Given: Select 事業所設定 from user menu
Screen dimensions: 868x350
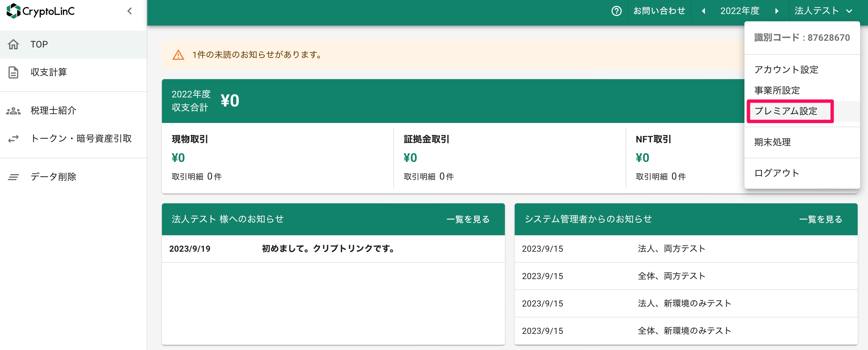Looking at the screenshot, I should 802,91.
